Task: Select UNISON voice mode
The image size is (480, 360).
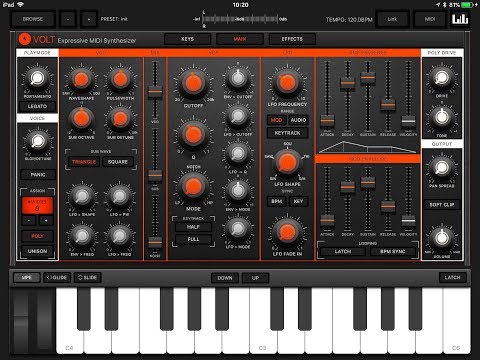Action: click(x=37, y=251)
